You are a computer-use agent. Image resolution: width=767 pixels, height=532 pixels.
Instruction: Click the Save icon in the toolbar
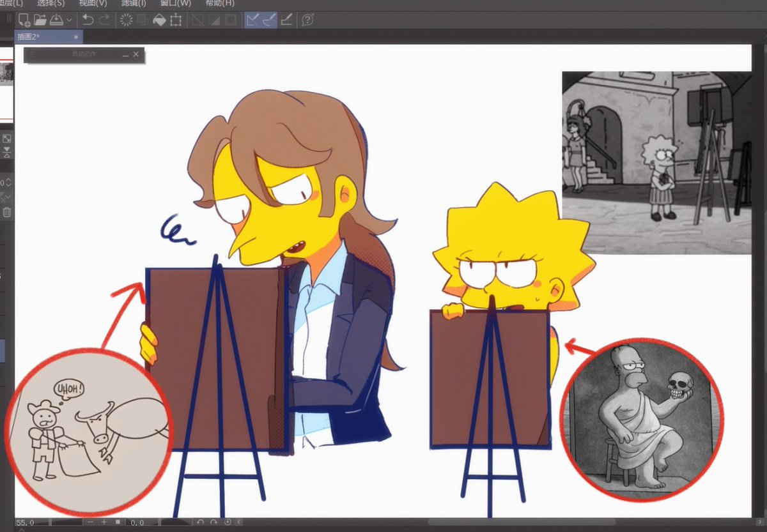(x=56, y=20)
